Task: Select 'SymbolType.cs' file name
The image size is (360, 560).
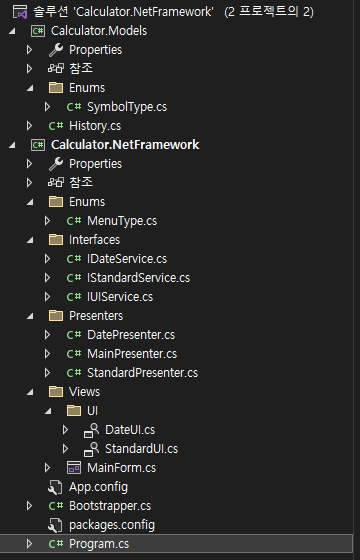Action: click(x=127, y=107)
